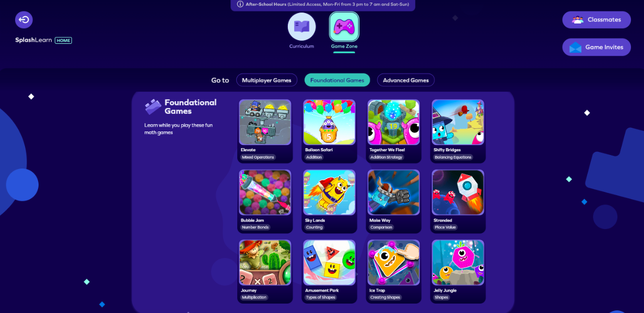Click the HOME badge next to SplashLearn
Viewport: 644px width, 313px height.
pos(63,40)
